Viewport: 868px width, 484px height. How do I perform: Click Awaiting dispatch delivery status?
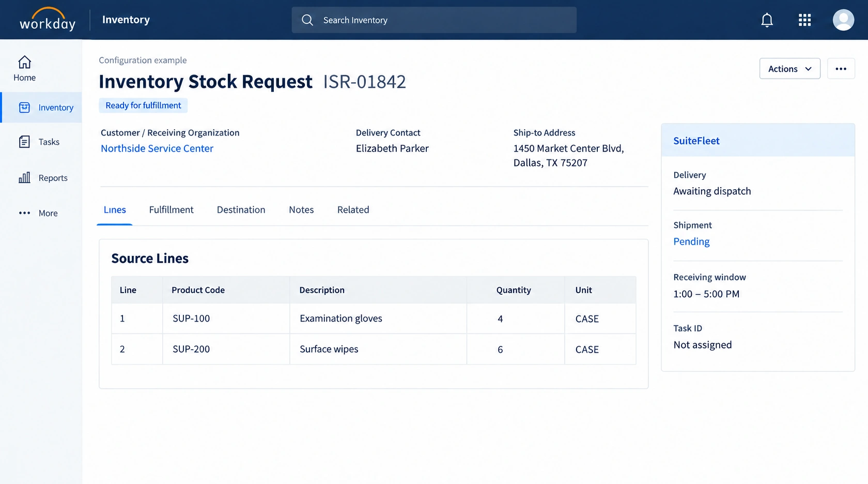(712, 191)
